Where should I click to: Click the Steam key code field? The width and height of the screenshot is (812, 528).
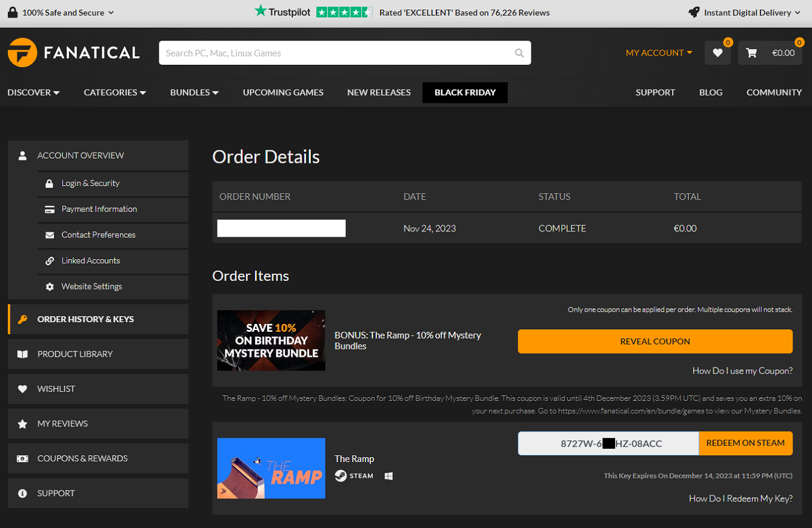pyautogui.click(x=608, y=443)
